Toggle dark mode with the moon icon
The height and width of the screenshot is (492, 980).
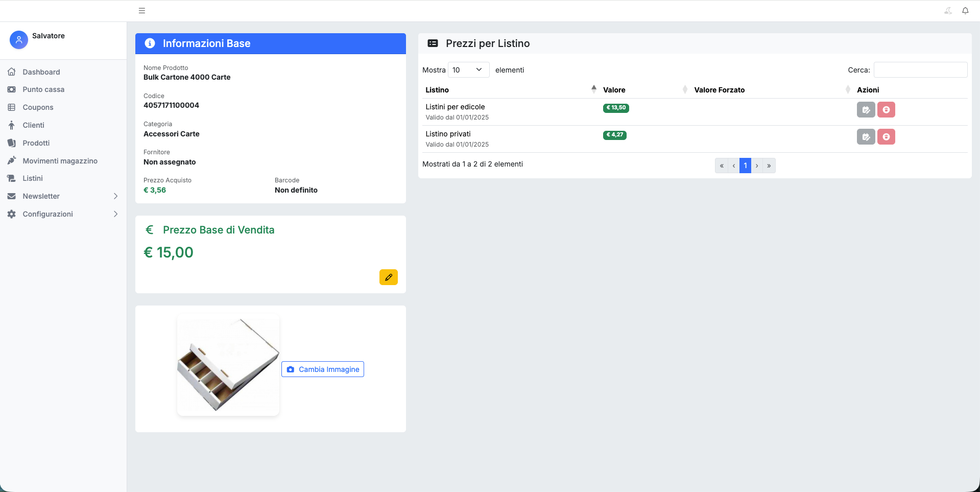948,11
